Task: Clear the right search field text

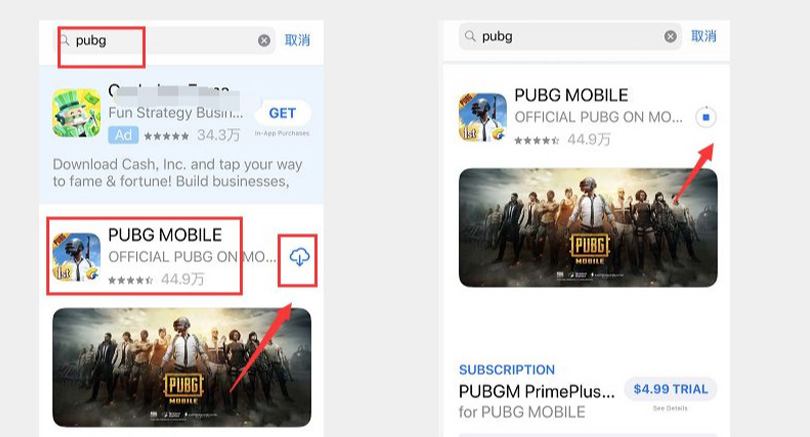Action: [670, 36]
